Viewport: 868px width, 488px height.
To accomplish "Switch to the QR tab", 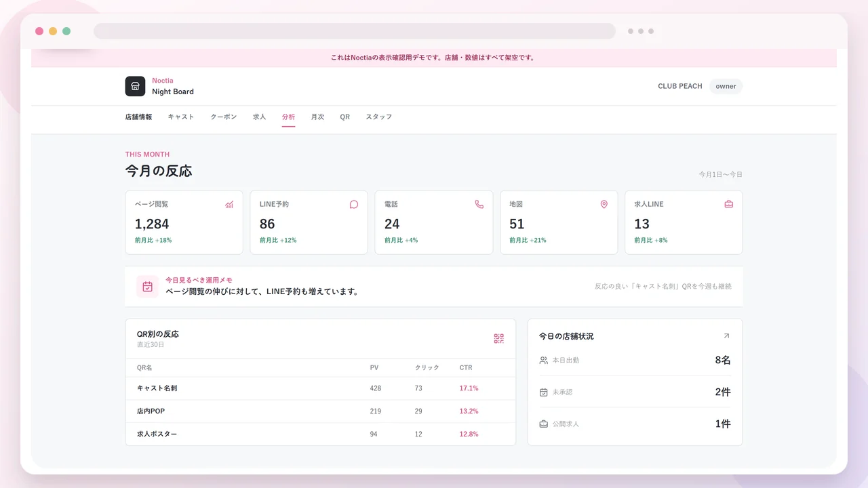I will point(345,117).
